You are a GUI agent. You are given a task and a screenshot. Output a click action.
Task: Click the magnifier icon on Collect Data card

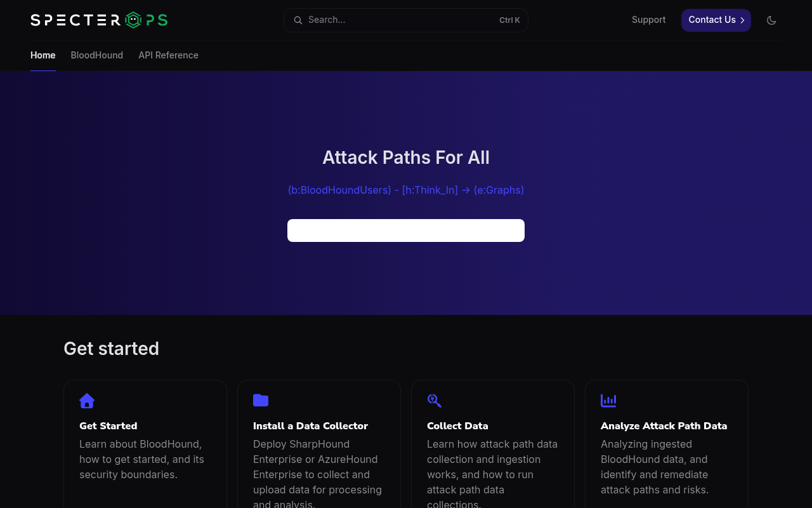point(434,401)
